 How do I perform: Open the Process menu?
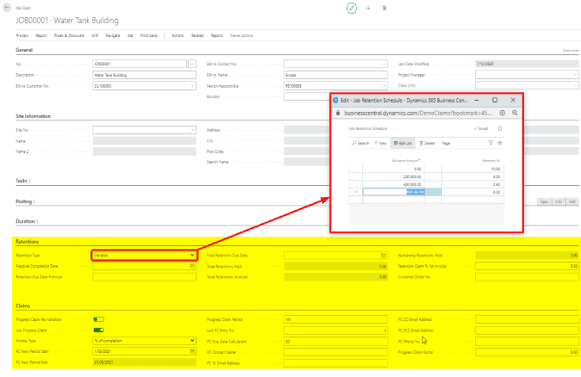tap(22, 36)
